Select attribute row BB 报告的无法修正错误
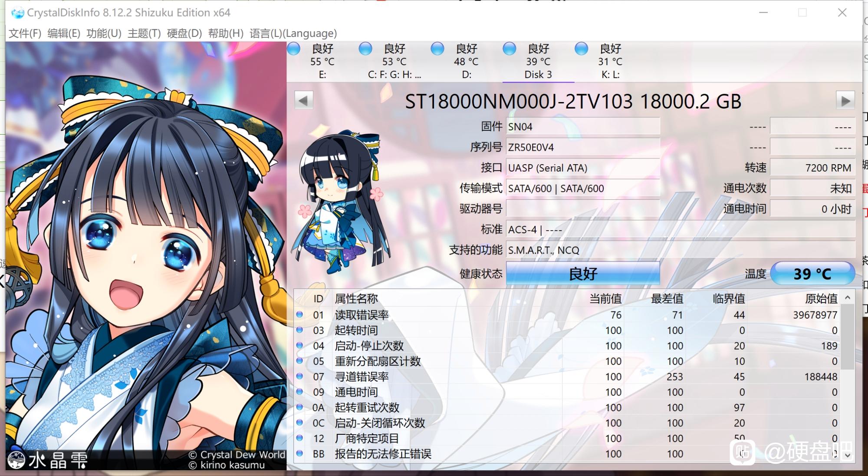The width and height of the screenshot is (868, 476). [567, 454]
